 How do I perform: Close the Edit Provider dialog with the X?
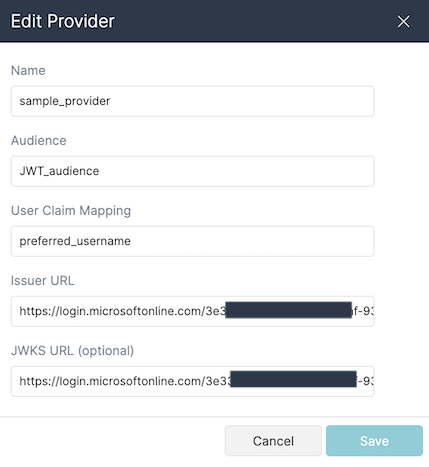point(403,22)
